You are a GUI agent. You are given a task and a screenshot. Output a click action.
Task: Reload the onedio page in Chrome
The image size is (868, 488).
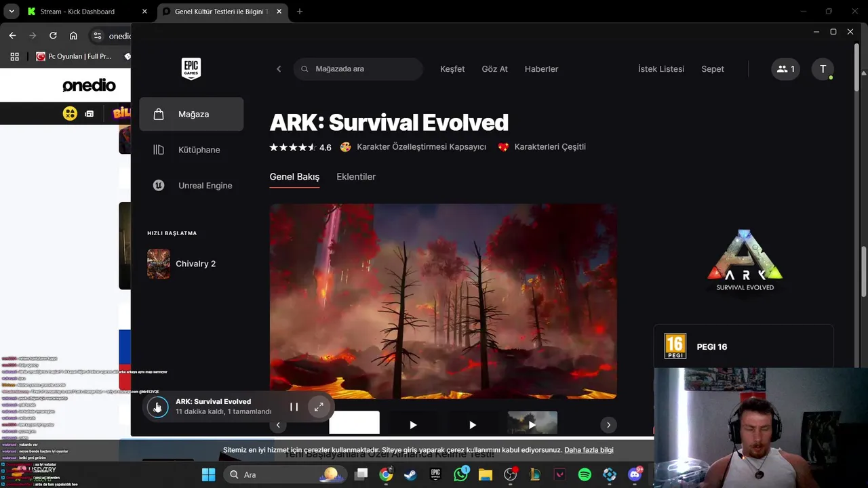[x=53, y=36]
